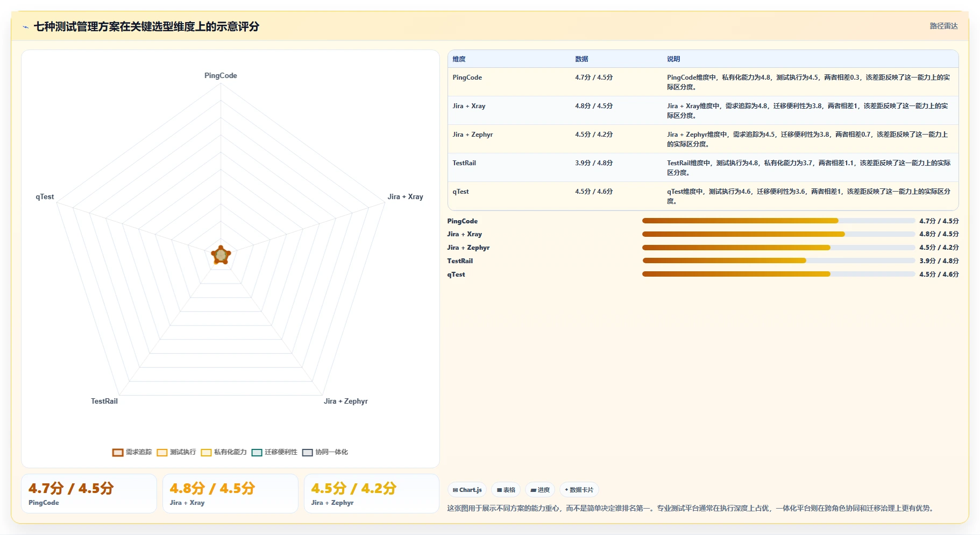Click the radar data polygon at chart center
The height and width of the screenshot is (535, 980).
[x=221, y=255]
